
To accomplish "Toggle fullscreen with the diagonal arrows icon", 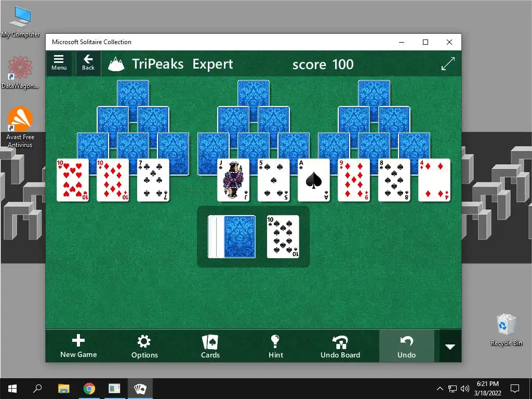I will pyautogui.click(x=448, y=63).
